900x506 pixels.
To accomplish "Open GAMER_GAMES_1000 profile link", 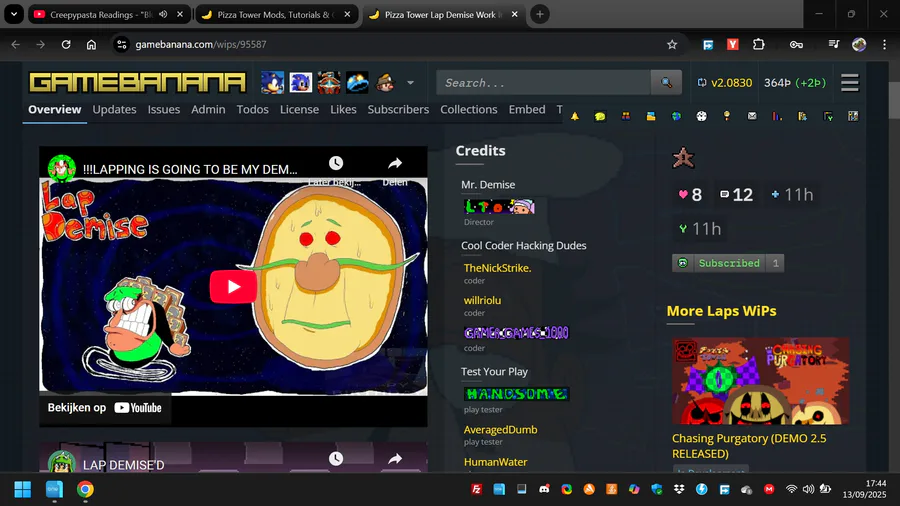I will [516, 333].
